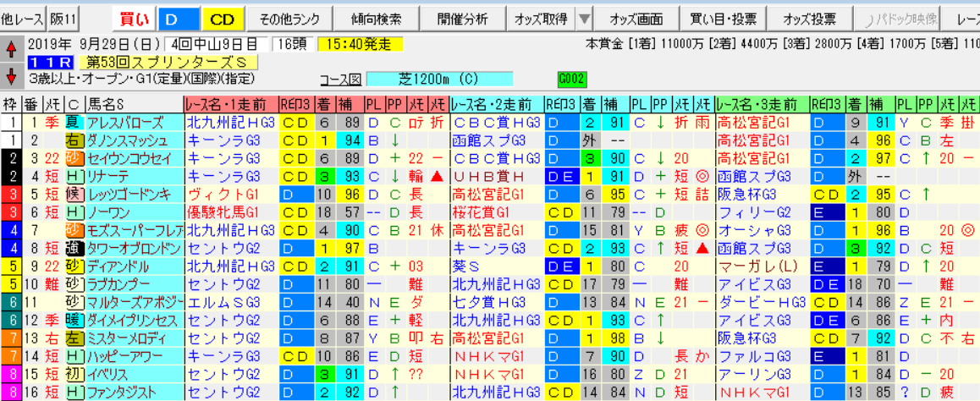Click マーガレ(L) race cell
This screenshot has width=980, height=401.
tap(762, 266)
